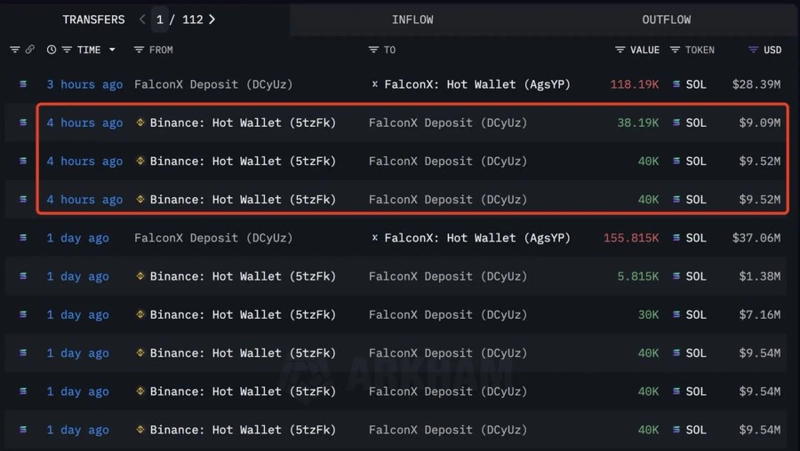This screenshot has width=800, height=451.
Task: Open FalconX Deposit (DCyUz) in $7.16M row
Action: coord(447,315)
